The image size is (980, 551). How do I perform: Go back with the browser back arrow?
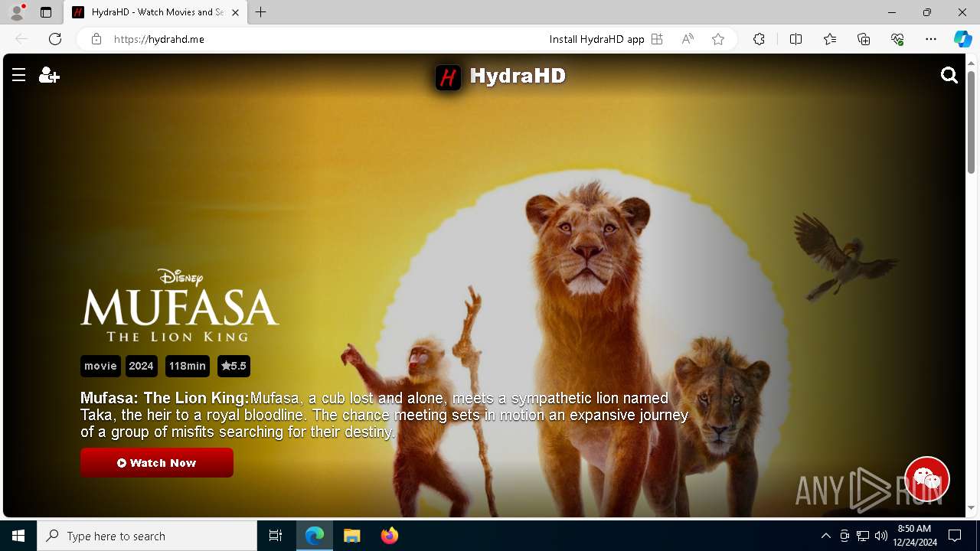coord(21,39)
